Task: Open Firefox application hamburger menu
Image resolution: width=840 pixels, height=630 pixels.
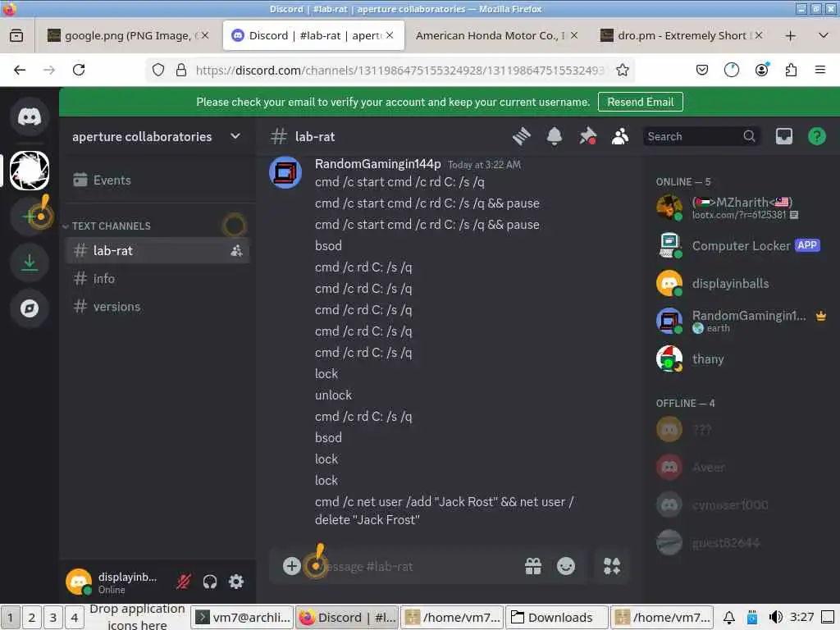Action: coord(819,70)
